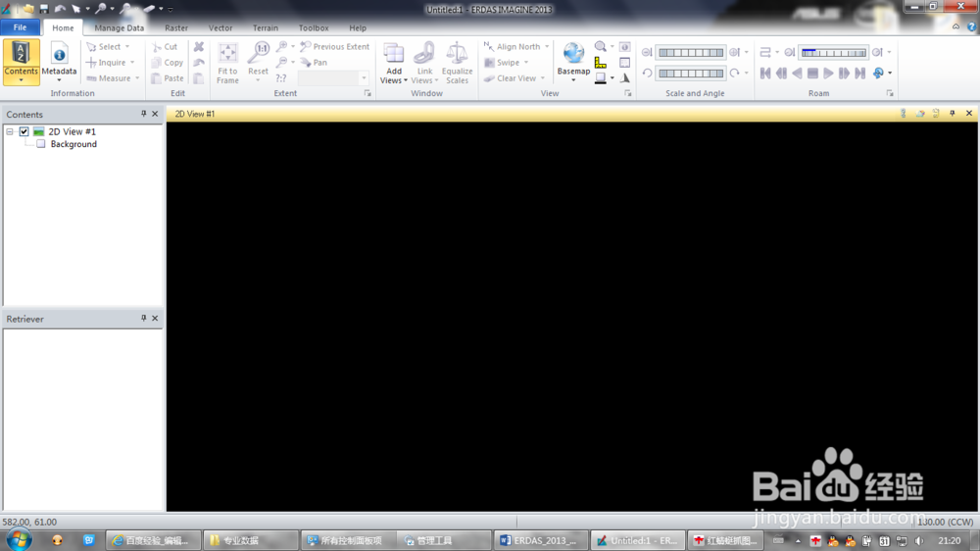This screenshot has height=551, width=980.
Task: Open the Basemap globe tool
Action: [573, 62]
